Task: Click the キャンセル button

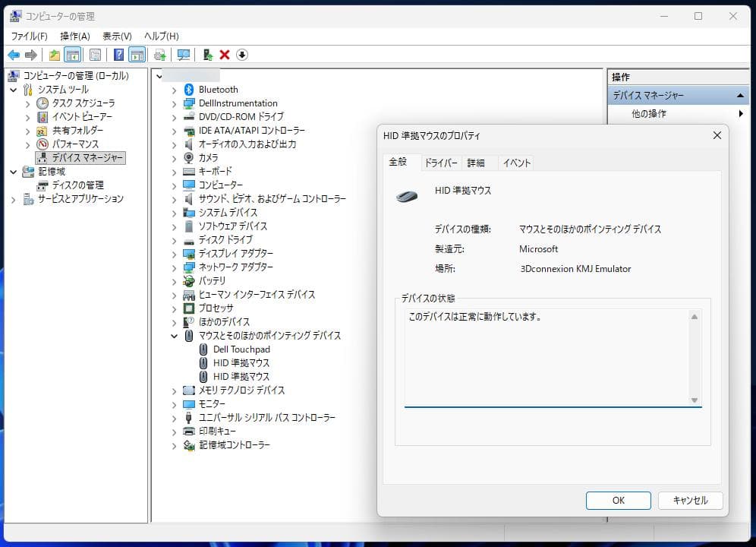Action: (690, 500)
